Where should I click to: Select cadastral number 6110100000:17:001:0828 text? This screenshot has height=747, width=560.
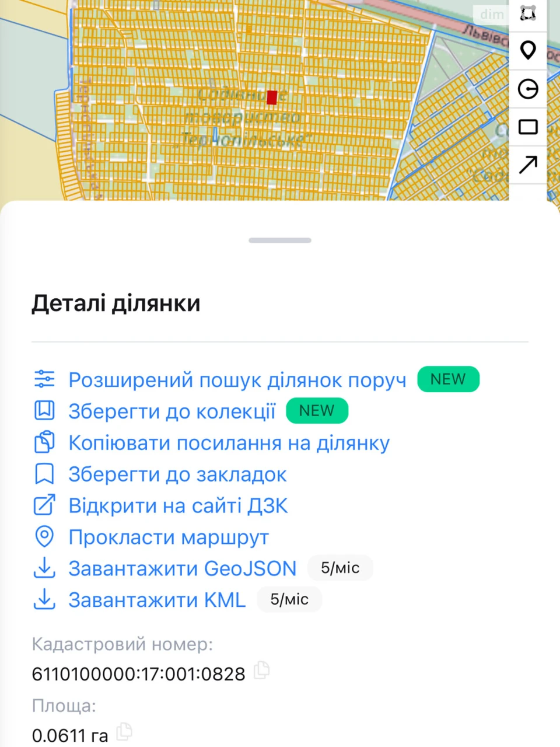click(x=138, y=674)
